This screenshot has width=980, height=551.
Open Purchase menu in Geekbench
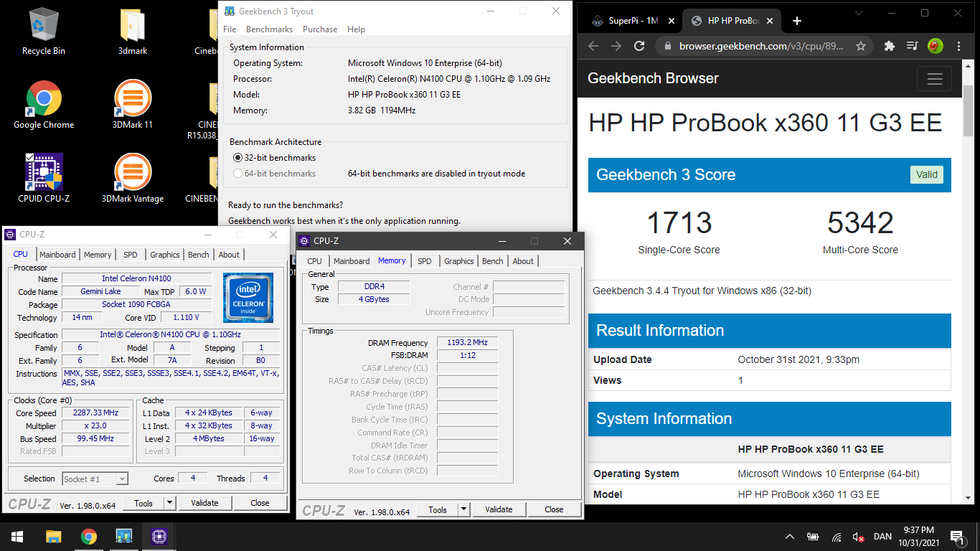coord(320,29)
